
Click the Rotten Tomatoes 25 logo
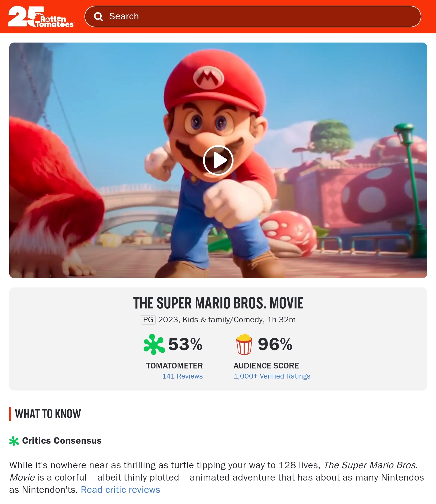(41, 17)
